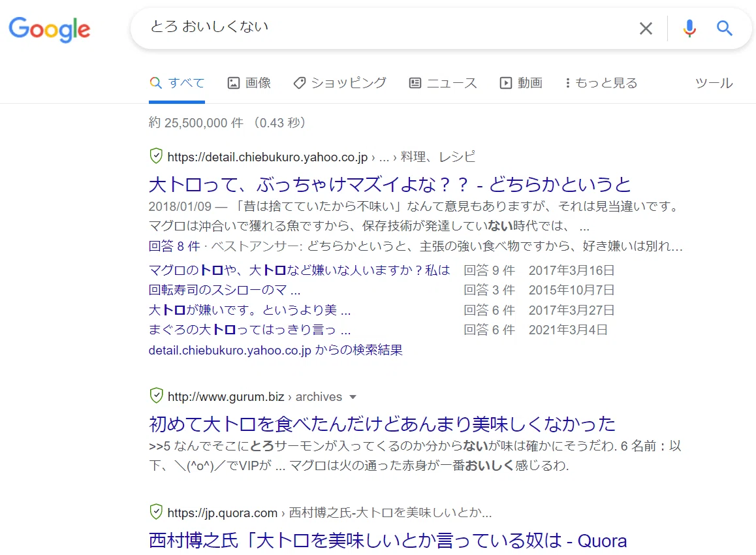756x555 pixels.
Task: Open result '初めて大トロを食べたんだけどあんまり美味しくなかった'
Action: click(x=383, y=424)
